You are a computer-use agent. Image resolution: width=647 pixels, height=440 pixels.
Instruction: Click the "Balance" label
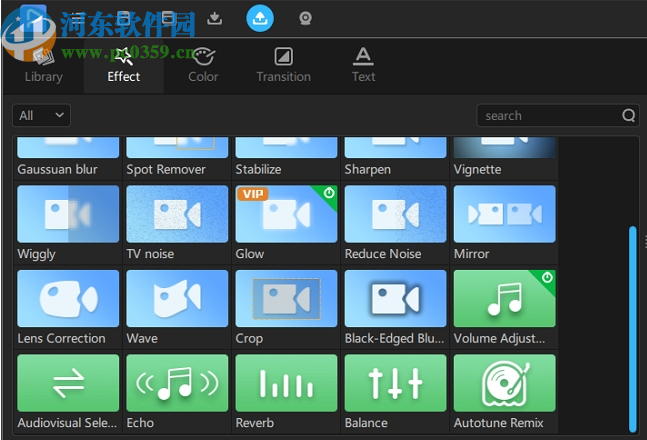[x=366, y=423]
